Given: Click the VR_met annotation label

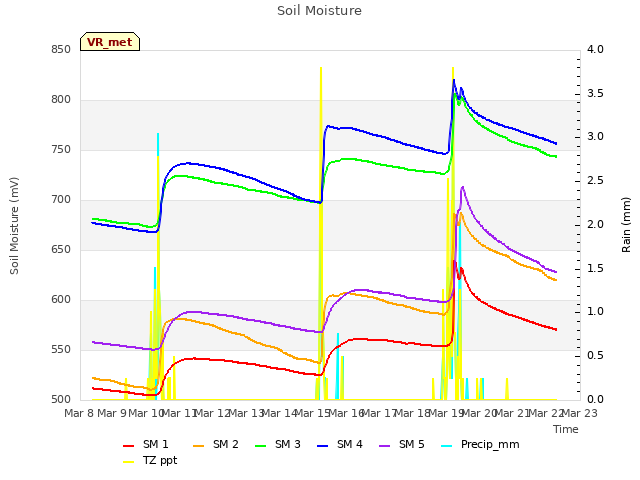Looking at the screenshot, I should [x=110, y=42].
